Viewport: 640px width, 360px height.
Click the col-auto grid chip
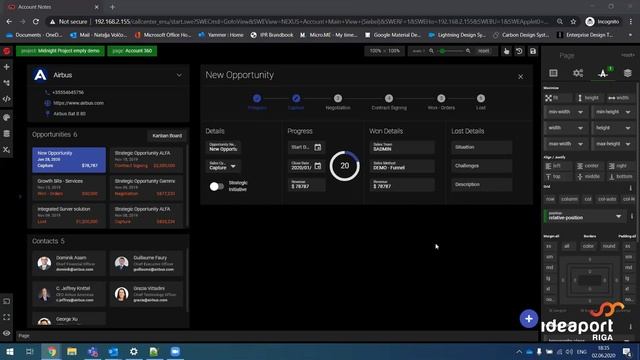(x=607, y=199)
